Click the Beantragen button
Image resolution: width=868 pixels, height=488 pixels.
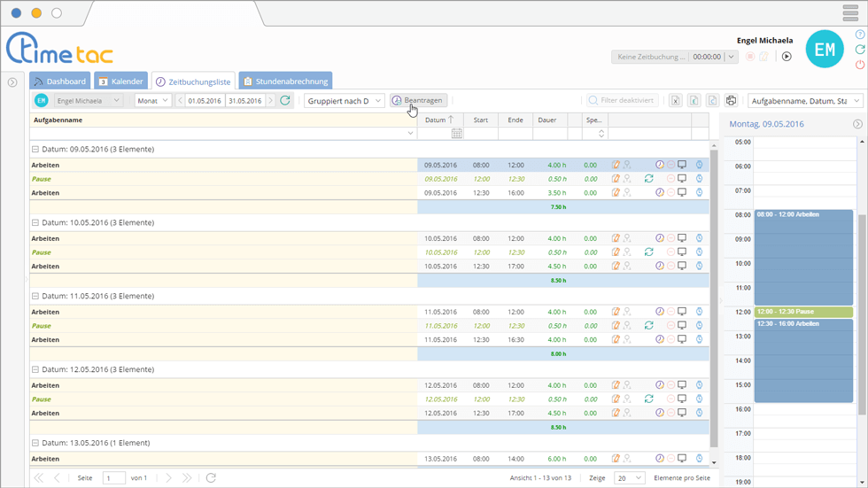point(417,101)
